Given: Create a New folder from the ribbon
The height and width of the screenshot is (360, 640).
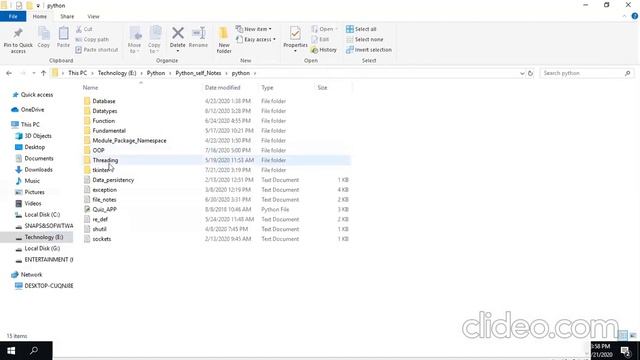Looking at the screenshot, I should pyautogui.click(x=224, y=40).
